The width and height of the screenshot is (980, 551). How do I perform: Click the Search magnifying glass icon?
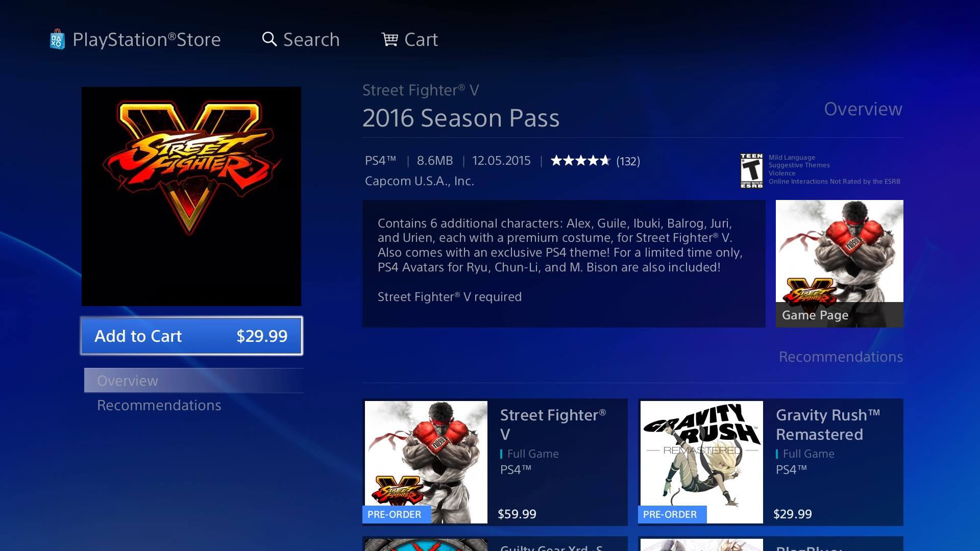(x=269, y=39)
